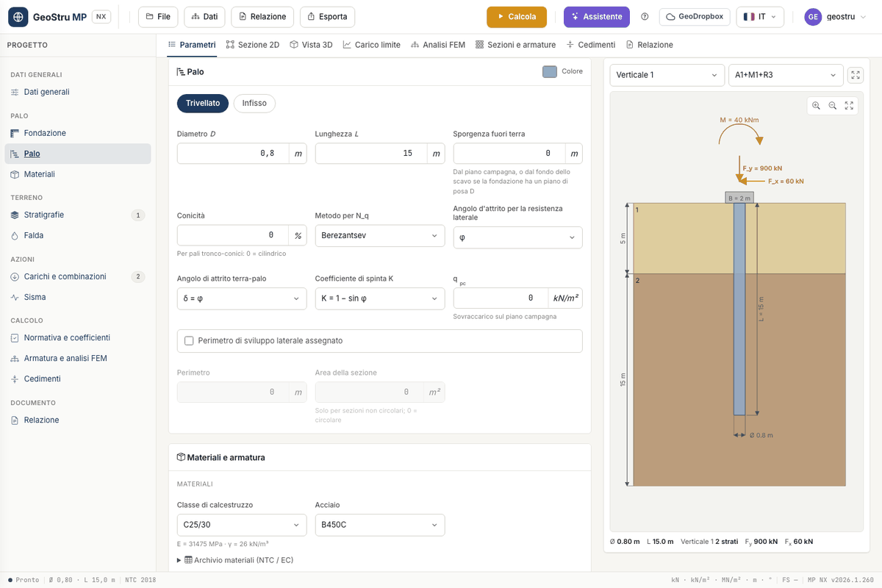Zoom out on the pile preview
882x588 pixels.
(x=833, y=106)
